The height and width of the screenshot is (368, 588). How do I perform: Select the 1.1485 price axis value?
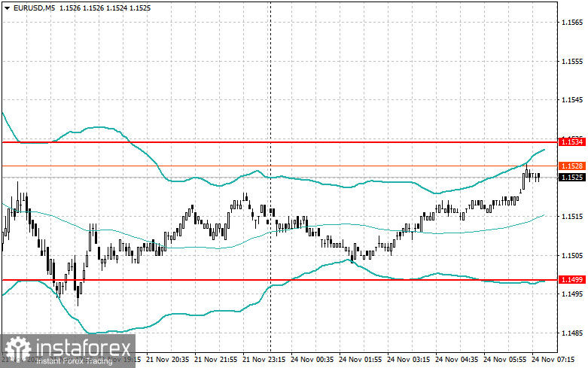click(572, 333)
